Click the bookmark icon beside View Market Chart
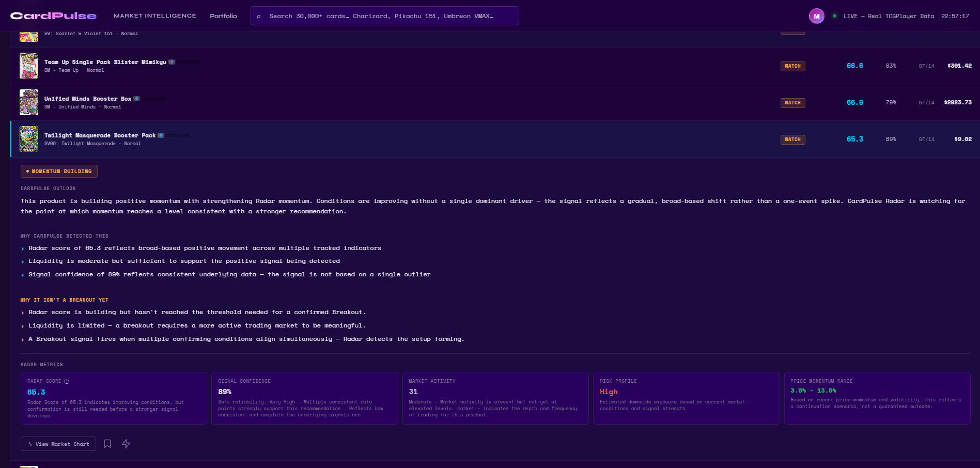This screenshot has width=980, height=468. coord(107,444)
